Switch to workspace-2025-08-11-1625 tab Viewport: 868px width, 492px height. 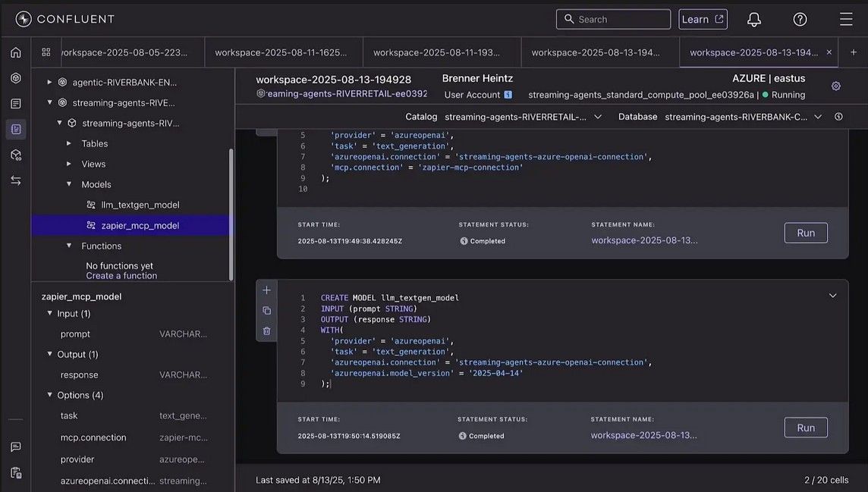(281, 52)
